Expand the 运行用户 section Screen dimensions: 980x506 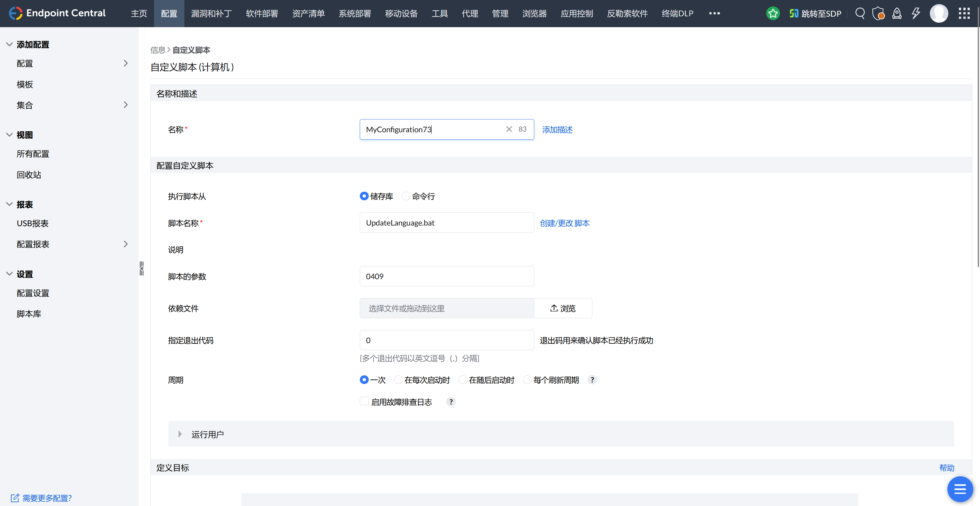(180, 434)
